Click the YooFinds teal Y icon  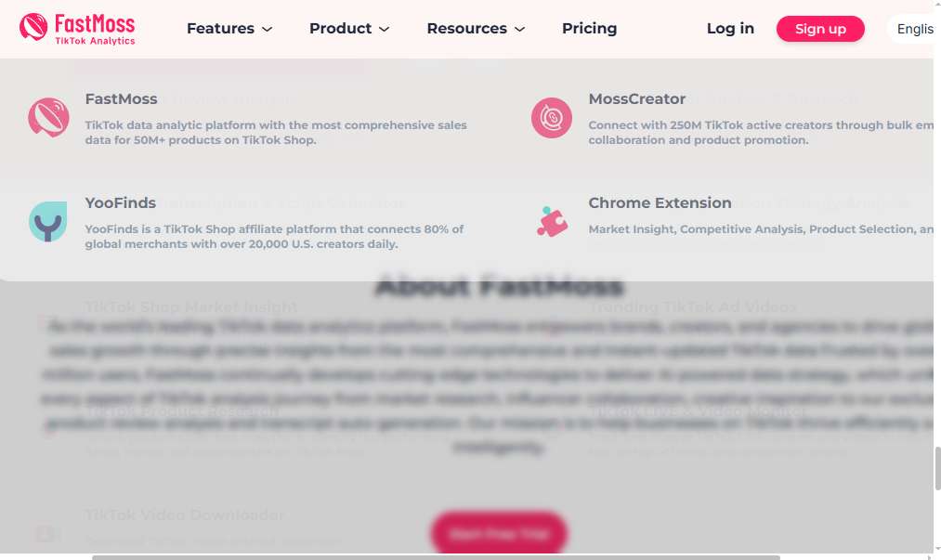point(48,221)
